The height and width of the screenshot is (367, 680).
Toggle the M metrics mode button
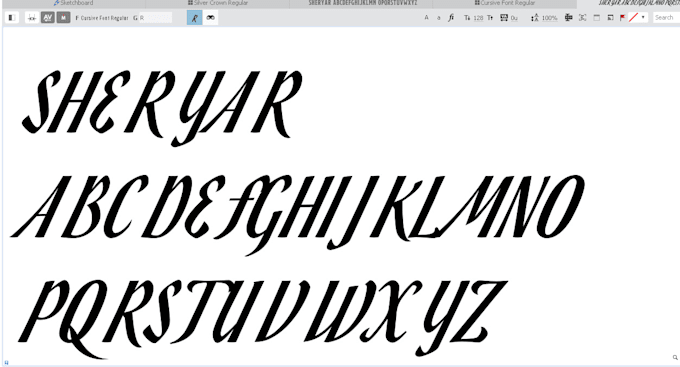tap(63, 18)
